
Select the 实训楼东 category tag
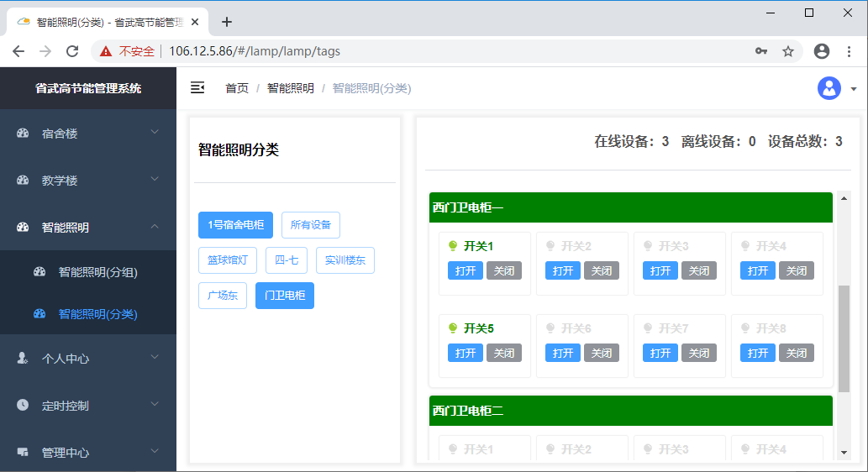pos(345,260)
